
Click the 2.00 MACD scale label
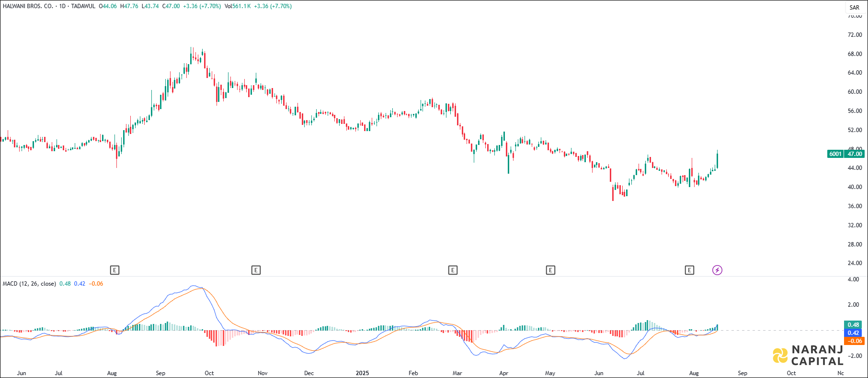(853, 305)
